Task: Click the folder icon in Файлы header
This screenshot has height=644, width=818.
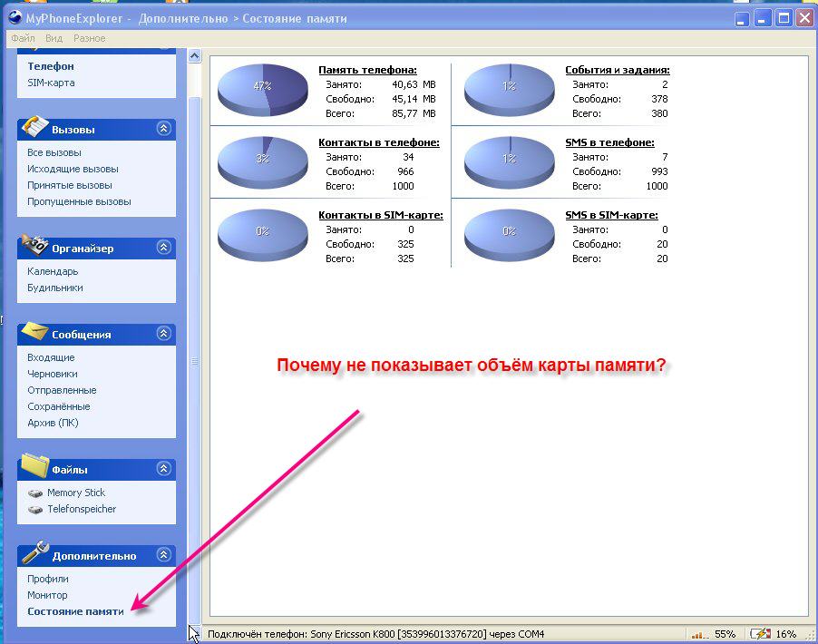Action: (x=34, y=466)
